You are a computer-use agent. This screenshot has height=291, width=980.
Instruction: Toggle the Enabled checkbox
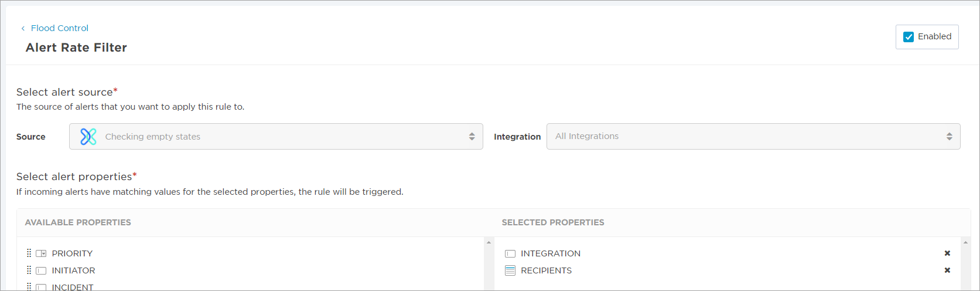tap(909, 37)
